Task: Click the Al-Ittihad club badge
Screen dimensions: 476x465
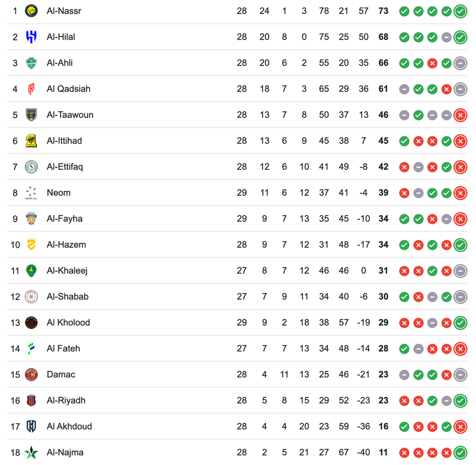Action: coord(31,141)
